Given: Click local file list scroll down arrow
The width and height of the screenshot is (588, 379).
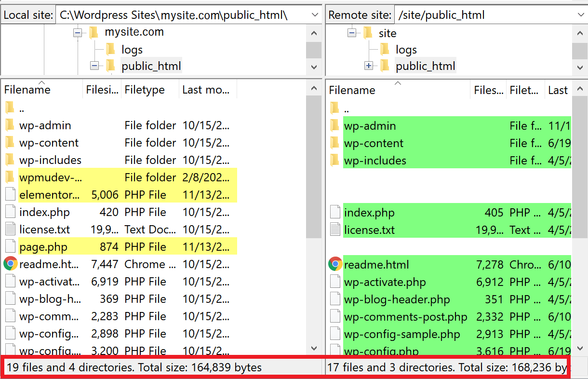Looking at the screenshot, I should (314, 348).
